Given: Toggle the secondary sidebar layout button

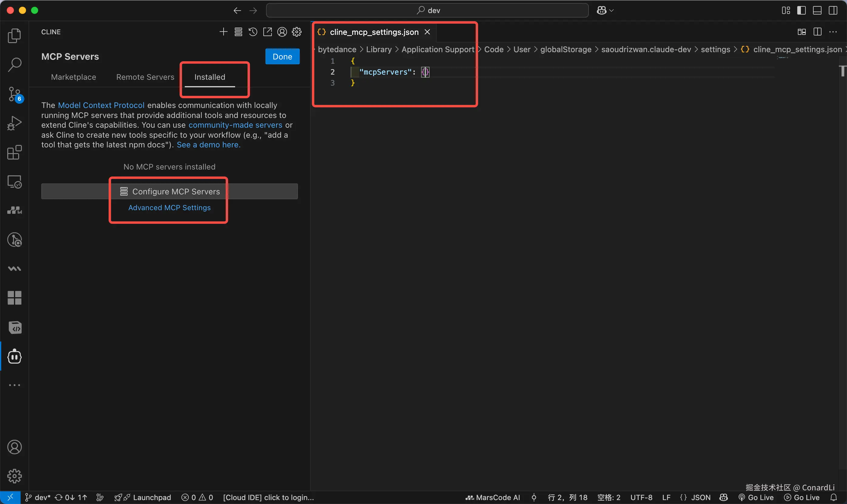Looking at the screenshot, I should (x=833, y=11).
